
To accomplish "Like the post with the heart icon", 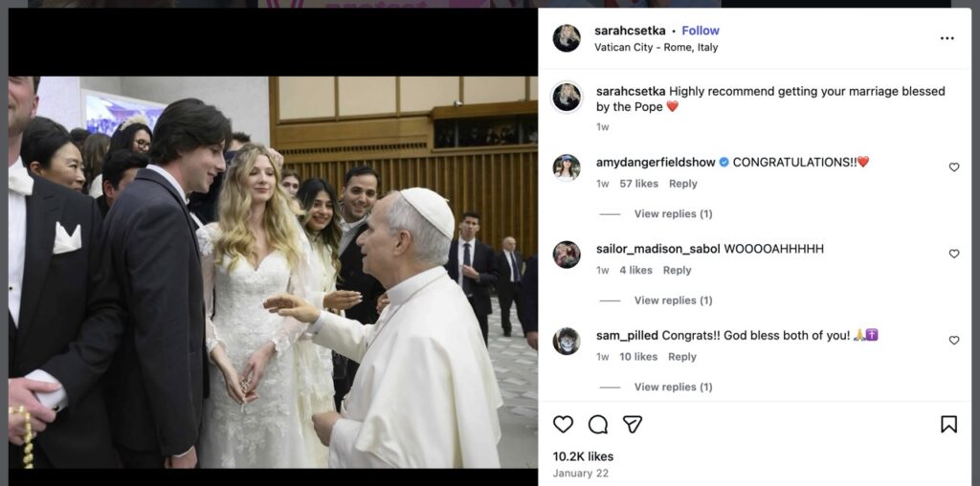I will tap(563, 424).
